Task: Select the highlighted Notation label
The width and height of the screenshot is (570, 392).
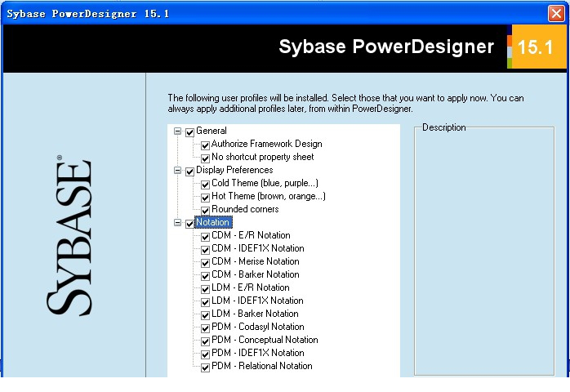Action: pyautogui.click(x=213, y=222)
